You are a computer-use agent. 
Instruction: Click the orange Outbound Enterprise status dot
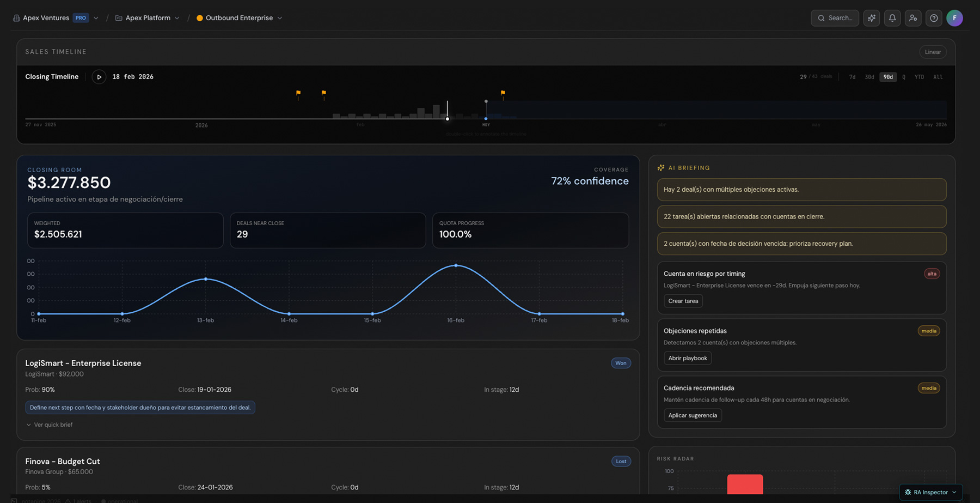pos(200,18)
